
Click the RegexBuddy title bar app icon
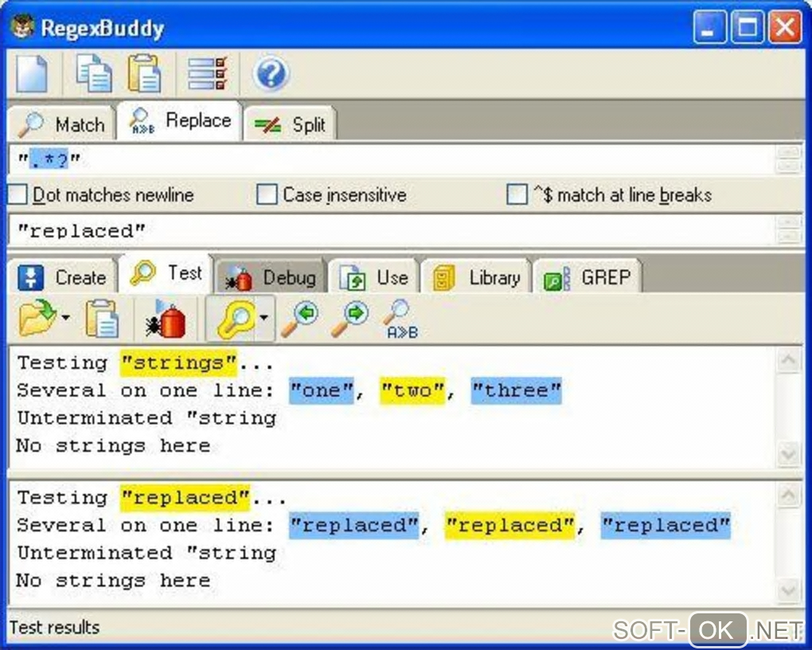[23, 26]
